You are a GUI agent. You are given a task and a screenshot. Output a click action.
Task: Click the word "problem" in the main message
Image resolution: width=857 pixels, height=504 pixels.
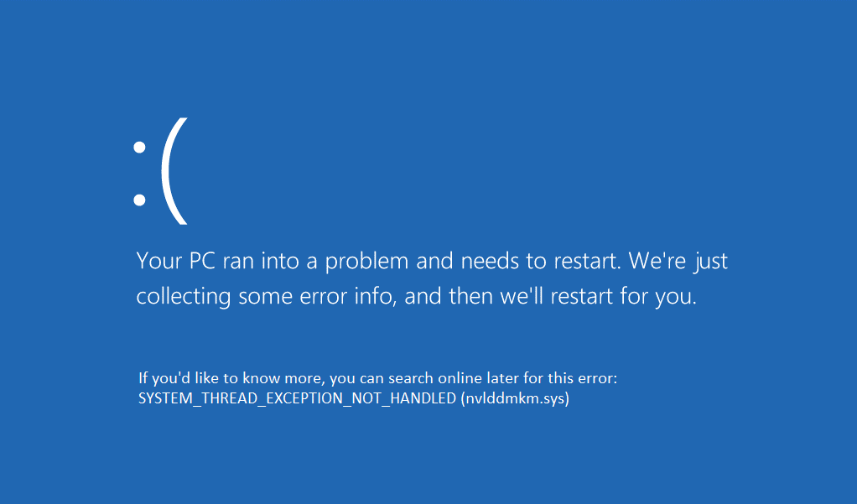coord(366,262)
